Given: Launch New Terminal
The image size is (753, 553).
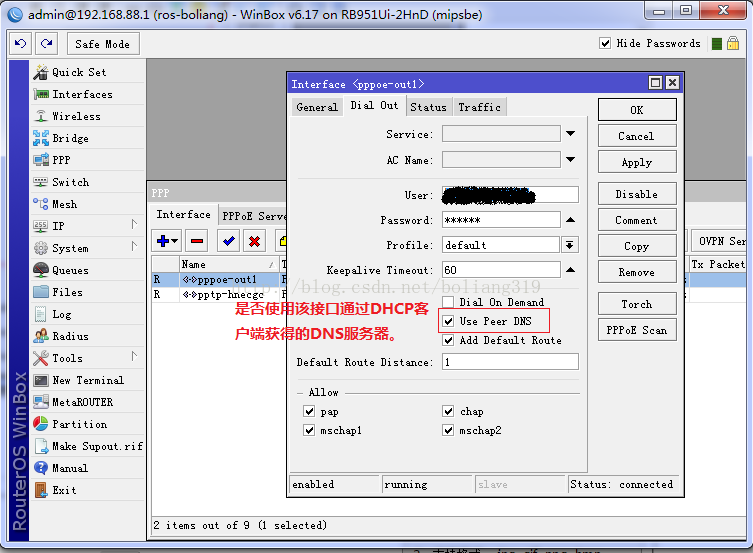Looking at the screenshot, I should pyautogui.click(x=88, y=380).
